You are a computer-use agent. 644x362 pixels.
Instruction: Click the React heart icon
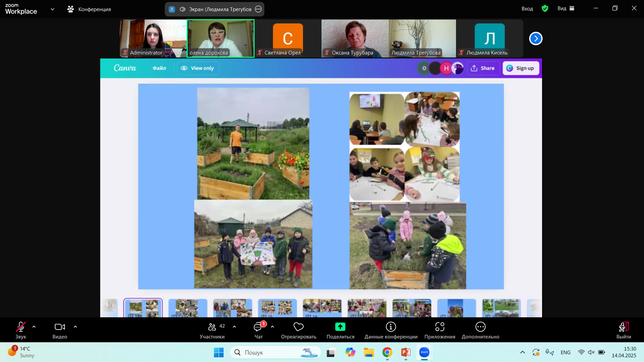298,327
